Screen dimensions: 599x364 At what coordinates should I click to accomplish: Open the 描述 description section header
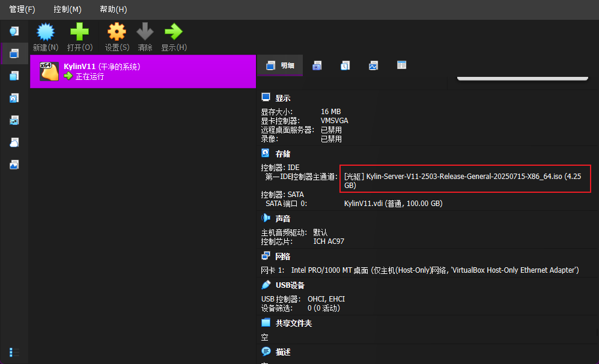[x=283, y=352]
